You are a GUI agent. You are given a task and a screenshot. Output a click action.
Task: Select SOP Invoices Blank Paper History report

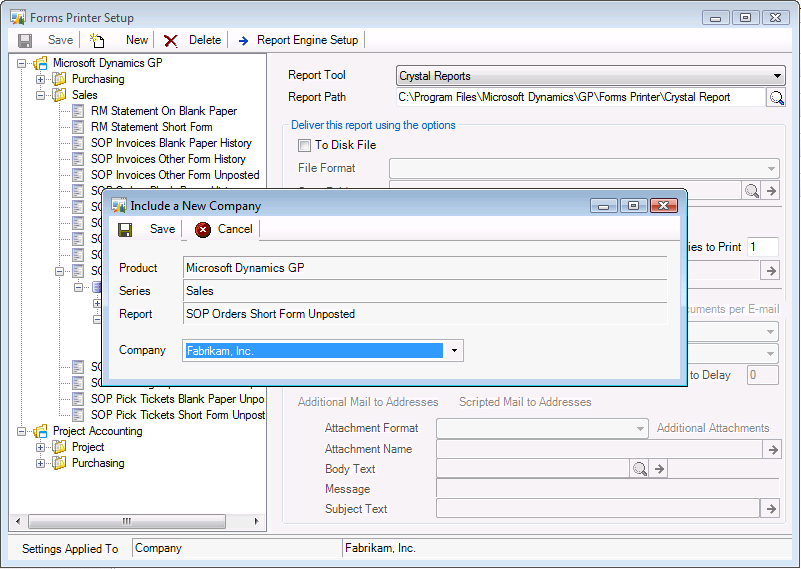click(x=170, y=143)
